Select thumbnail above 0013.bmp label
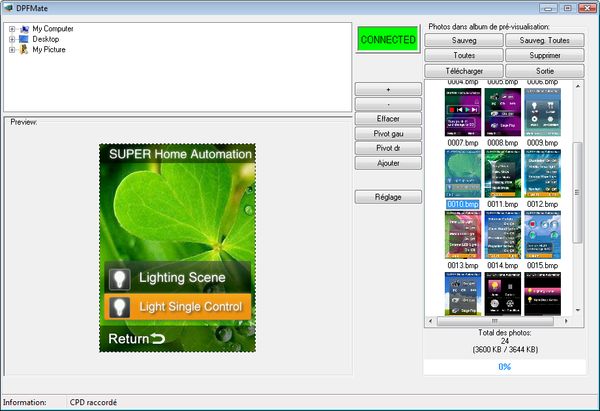Viewport: 600px width, 411px height. (463, 235)
